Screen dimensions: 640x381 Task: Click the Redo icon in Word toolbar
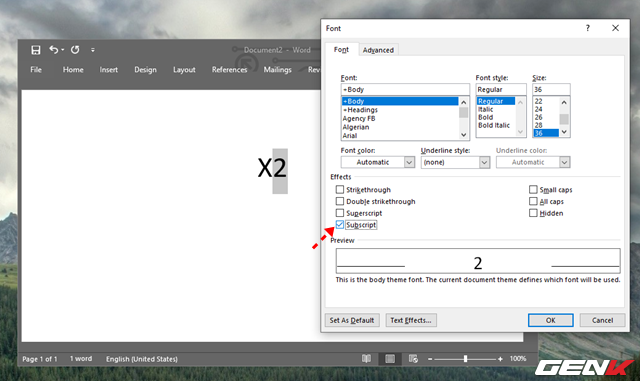point(75,50)
